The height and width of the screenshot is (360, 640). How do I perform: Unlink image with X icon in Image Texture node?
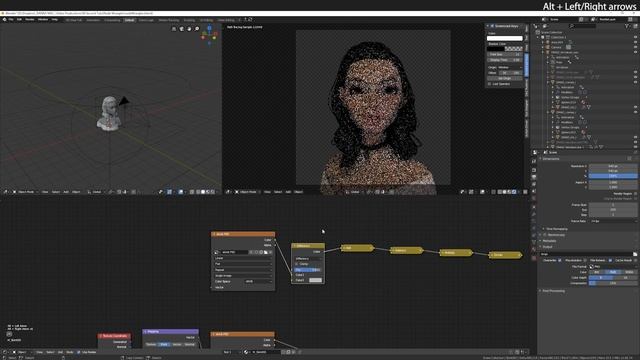(x=270, y=252)
